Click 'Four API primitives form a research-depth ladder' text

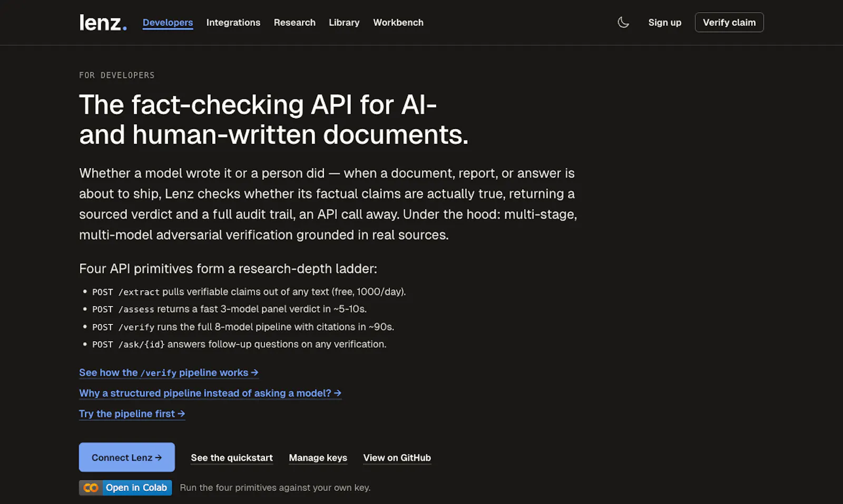coord(228,269)
